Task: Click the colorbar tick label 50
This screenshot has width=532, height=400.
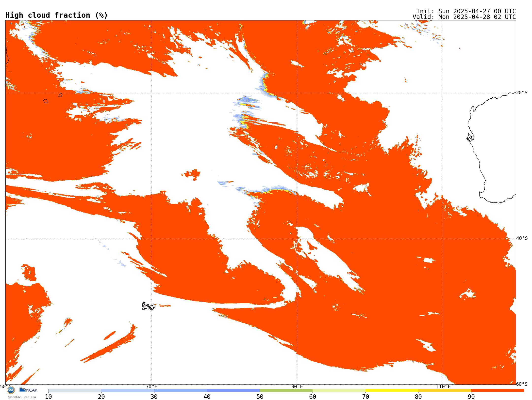Action: coord(260,397)
